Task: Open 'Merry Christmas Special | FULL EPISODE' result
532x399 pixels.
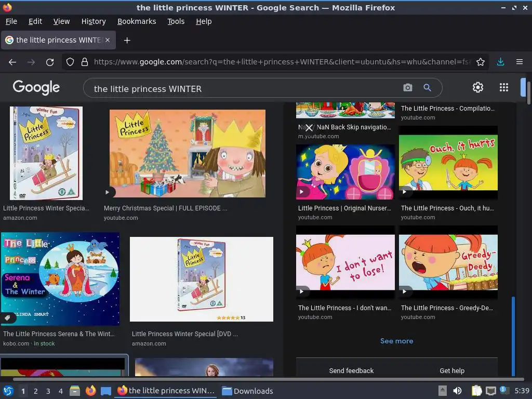Action: (x=166, y=208)
